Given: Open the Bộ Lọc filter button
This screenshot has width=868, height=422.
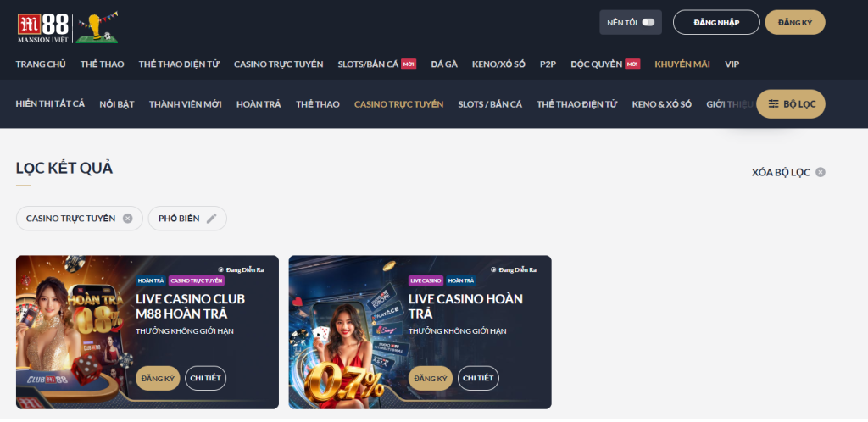Looking at the screenshot, I should coord(791,104).
